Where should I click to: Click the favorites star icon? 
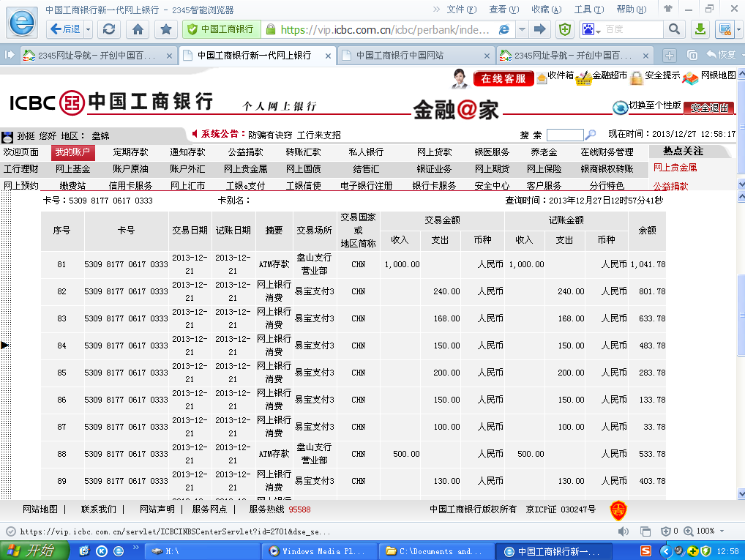tap(166, 29)
